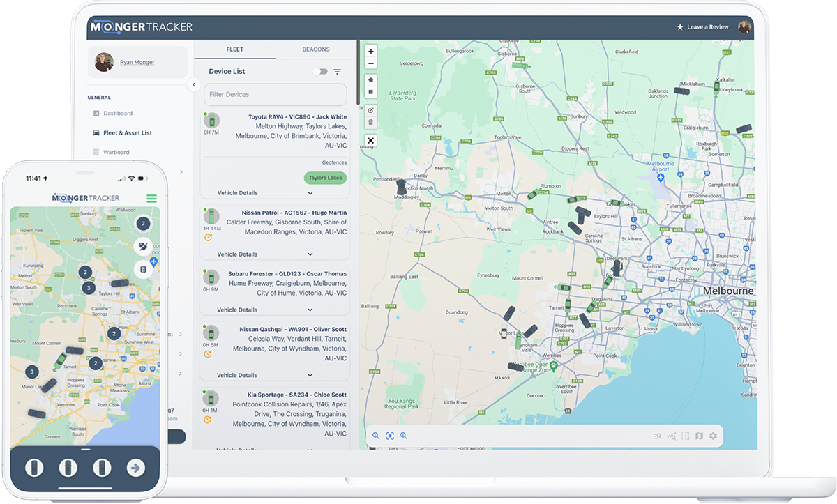The image size is (837, 504).
Task: Open the Ryan Monger profile
Action: coord(137,61)
